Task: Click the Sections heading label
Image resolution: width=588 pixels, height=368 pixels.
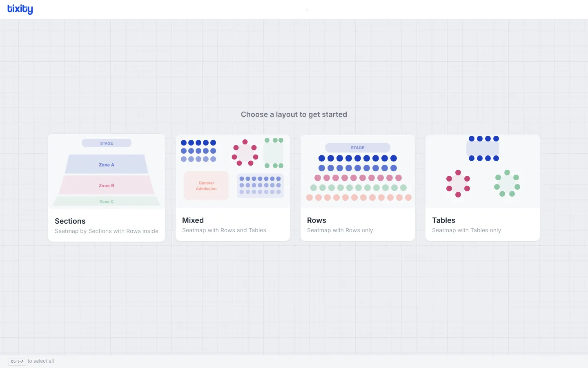Action: 70,221
